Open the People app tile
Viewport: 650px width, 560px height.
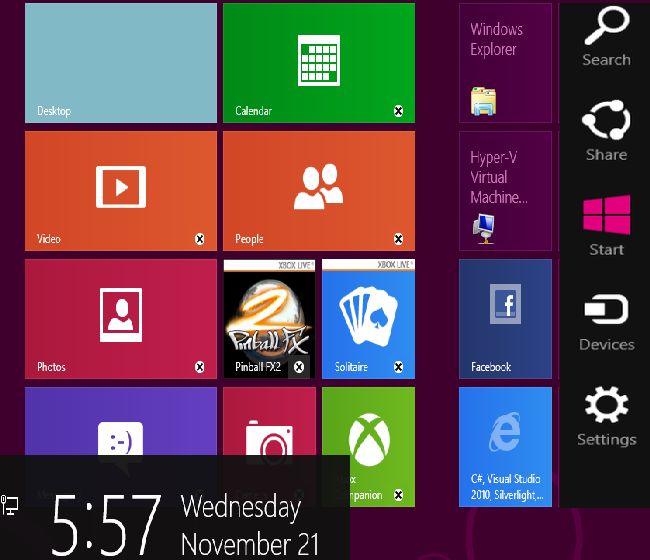coord(319,191)
